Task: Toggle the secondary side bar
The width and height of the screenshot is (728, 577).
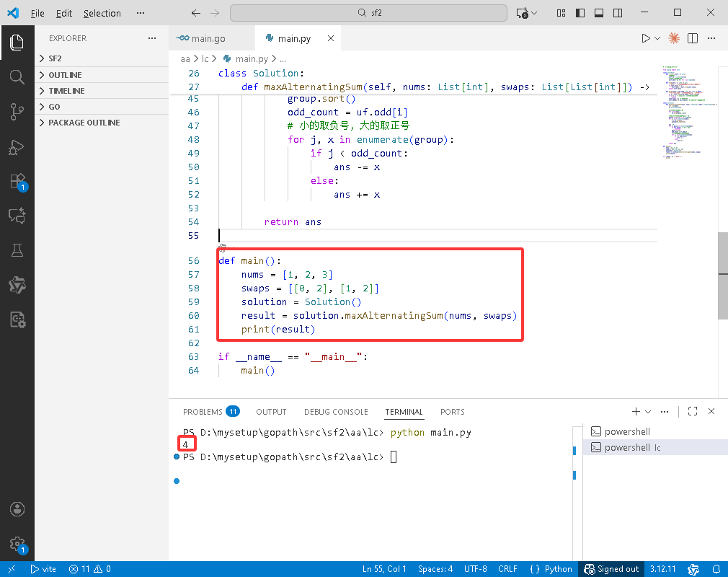Action: pos(618,13)
